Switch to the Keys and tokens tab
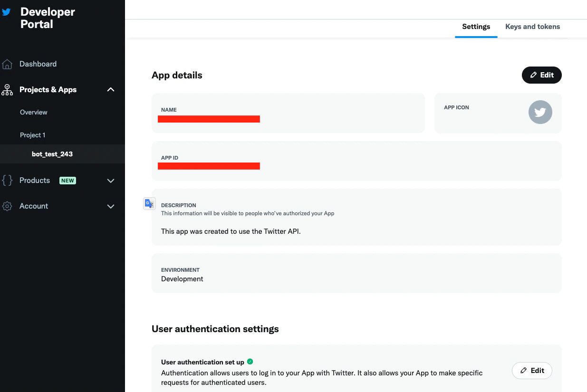The width and height of the screenshot is (587, 392). point(532,27)
